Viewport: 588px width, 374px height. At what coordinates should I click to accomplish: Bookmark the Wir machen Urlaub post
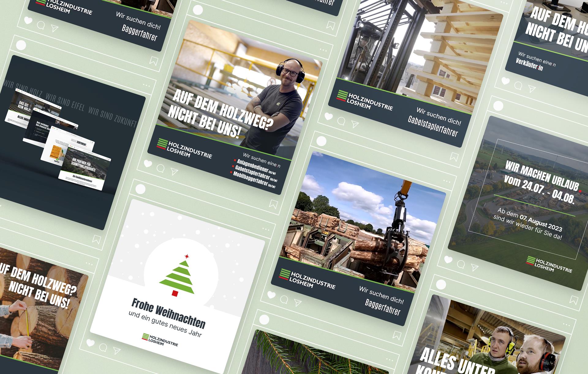(574, 300)
